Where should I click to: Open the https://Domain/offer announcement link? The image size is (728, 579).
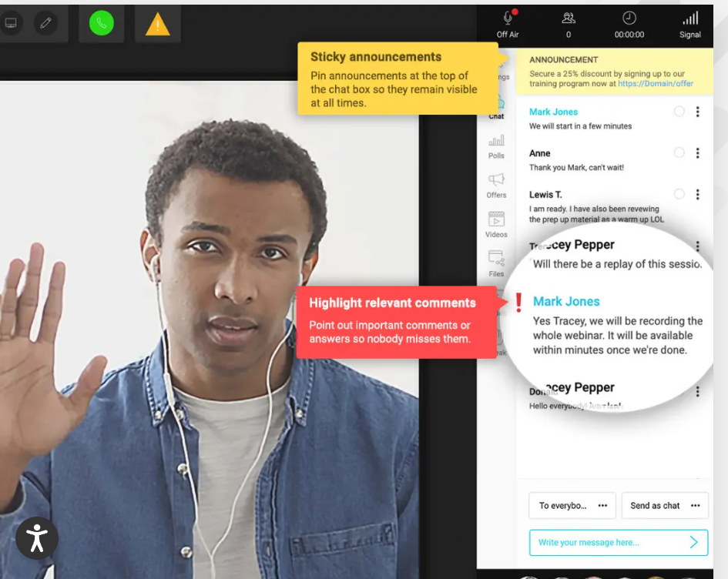pyautogui.click(x=655, y=83)
